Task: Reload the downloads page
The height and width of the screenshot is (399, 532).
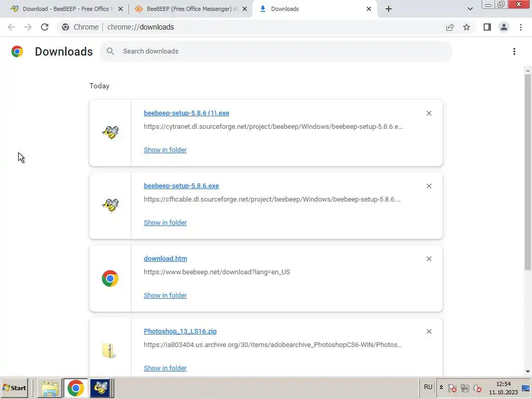Action: [x=45, y=27]
